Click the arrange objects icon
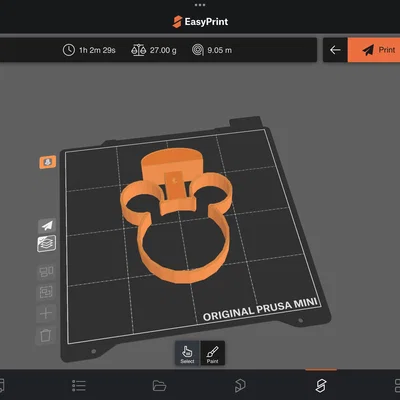 46,271
